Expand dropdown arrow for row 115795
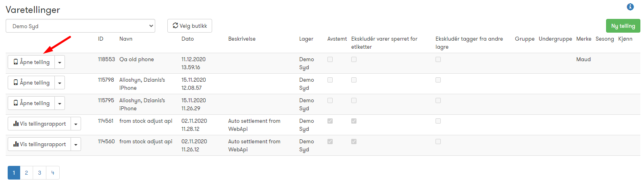 (x=60, y=103)
